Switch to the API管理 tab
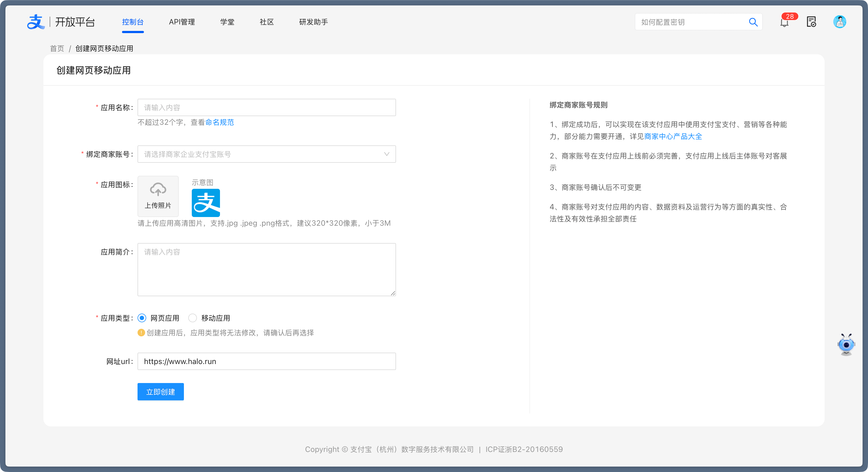 (182, 22)
